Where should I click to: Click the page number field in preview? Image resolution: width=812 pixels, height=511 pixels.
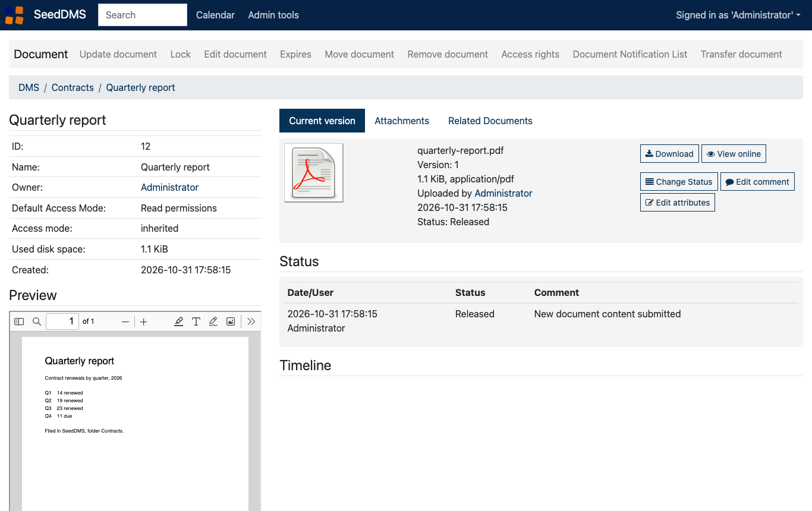pos(62,321)
